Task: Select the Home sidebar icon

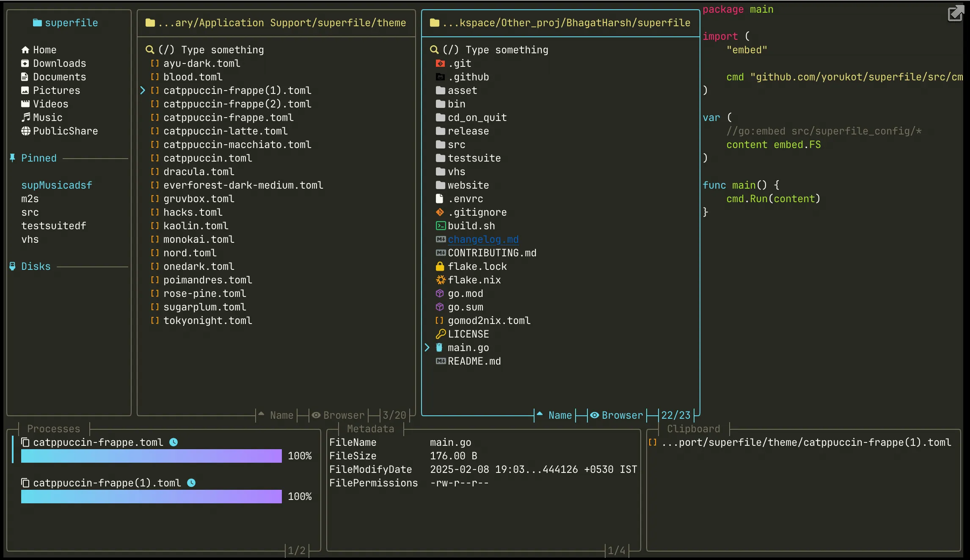Action: click(x=25, y=49)
